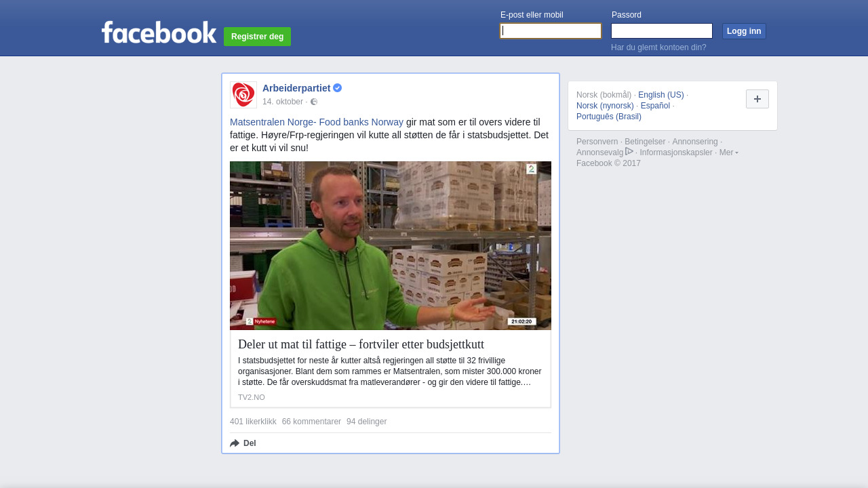Open the TV2 news video thumbnail
Image resolution: width=868 pixels, height=488 pixels.
click(391, 245)
